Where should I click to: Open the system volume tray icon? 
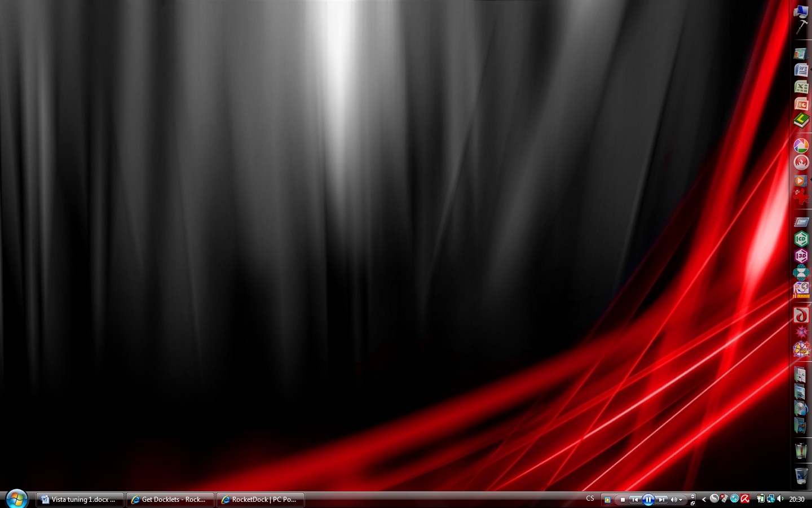(780, 498)
